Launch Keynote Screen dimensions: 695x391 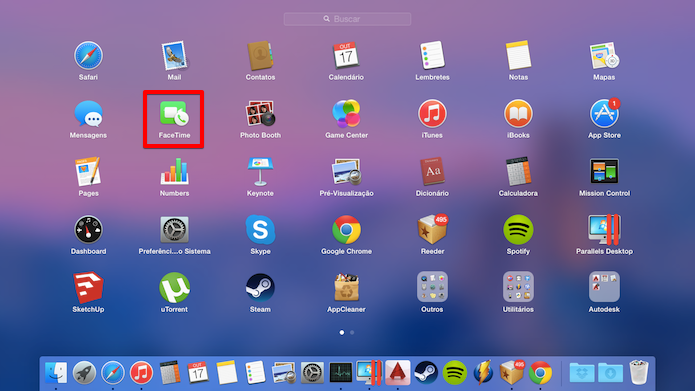point(260,172)
